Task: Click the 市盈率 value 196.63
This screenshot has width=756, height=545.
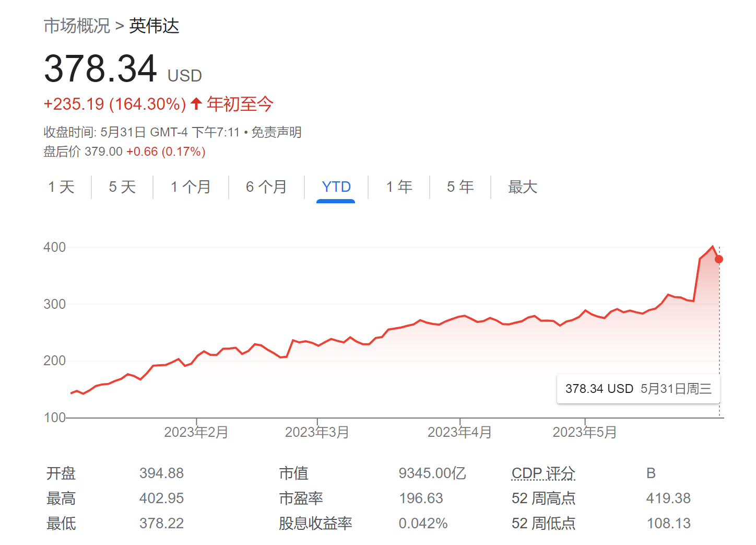Action: [421, 498]
